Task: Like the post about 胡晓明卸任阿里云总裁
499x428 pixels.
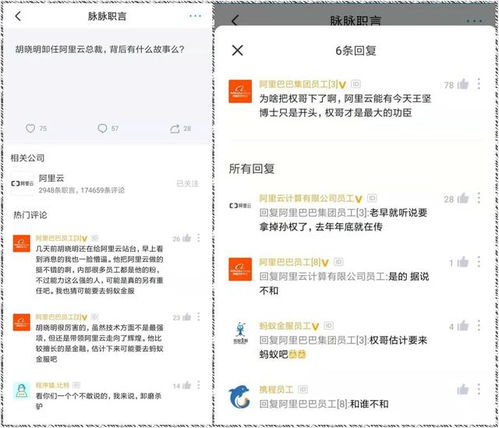Action: [x=30, y=128]
